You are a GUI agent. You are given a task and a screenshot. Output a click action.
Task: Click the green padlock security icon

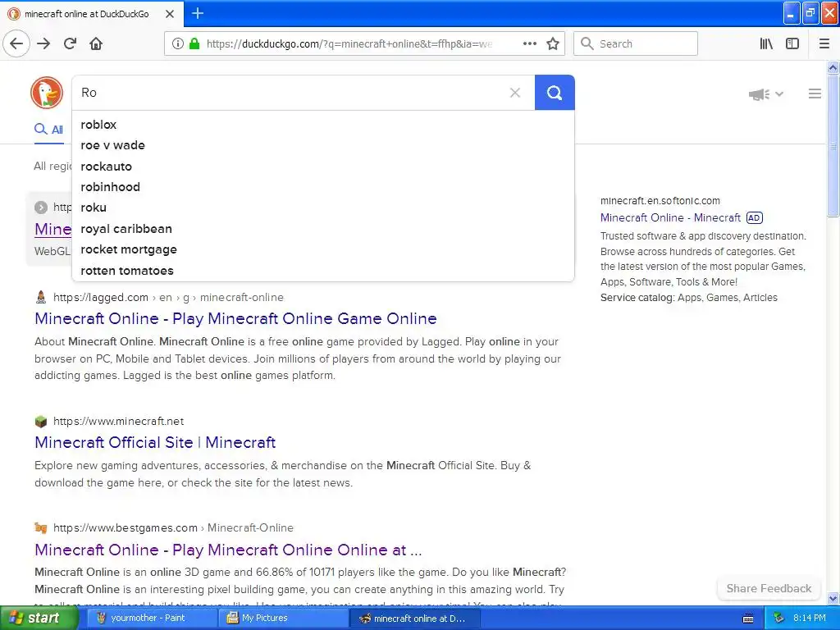tap(194, 43)
